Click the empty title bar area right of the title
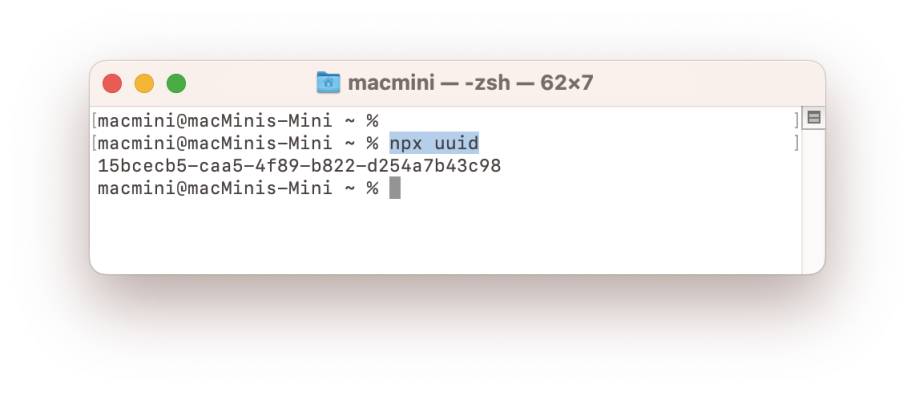The image size is (915, 393). (706, 83)
